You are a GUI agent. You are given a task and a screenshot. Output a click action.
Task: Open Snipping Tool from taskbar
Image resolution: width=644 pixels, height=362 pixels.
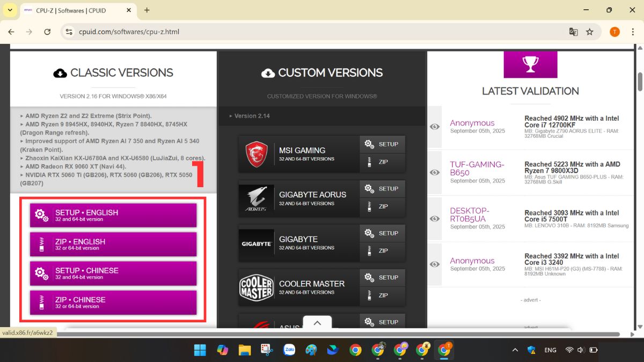pos(267,350)
